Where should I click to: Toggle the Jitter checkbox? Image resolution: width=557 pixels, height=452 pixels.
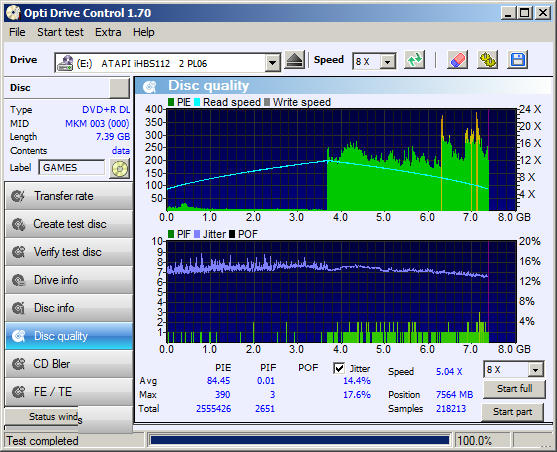339,368
